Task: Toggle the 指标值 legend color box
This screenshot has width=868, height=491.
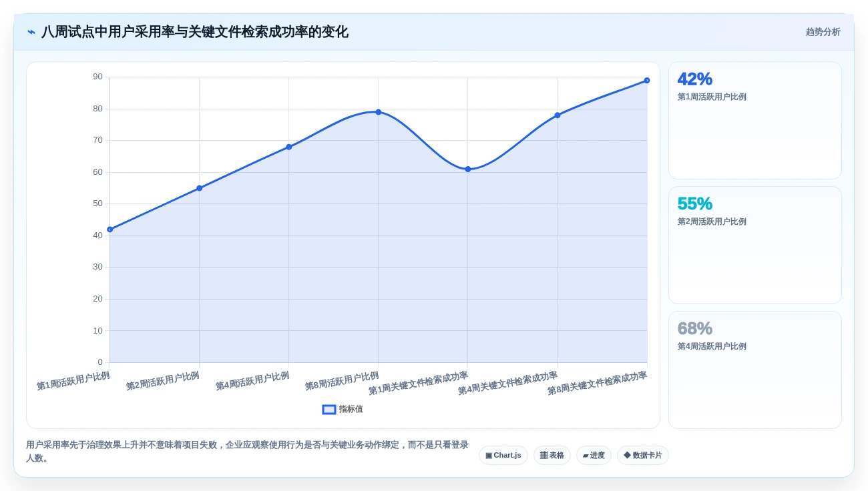Action: tap(329, 410)
